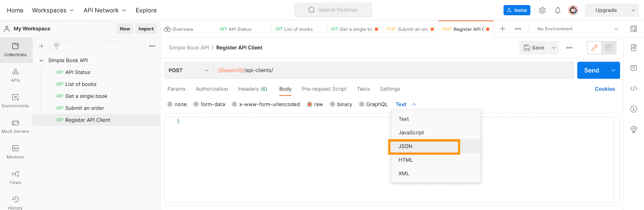Image resolution: width=644 pixels, height=210 pixels.
Task: Click the request URL field
Action: click(393, 70)
